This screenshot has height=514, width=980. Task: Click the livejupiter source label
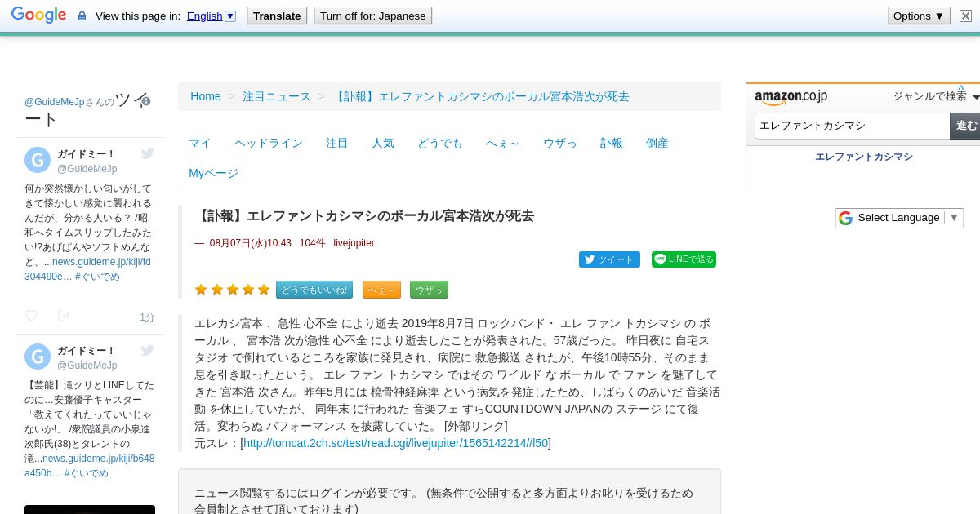pyautogui.click(x=354, y=243)
